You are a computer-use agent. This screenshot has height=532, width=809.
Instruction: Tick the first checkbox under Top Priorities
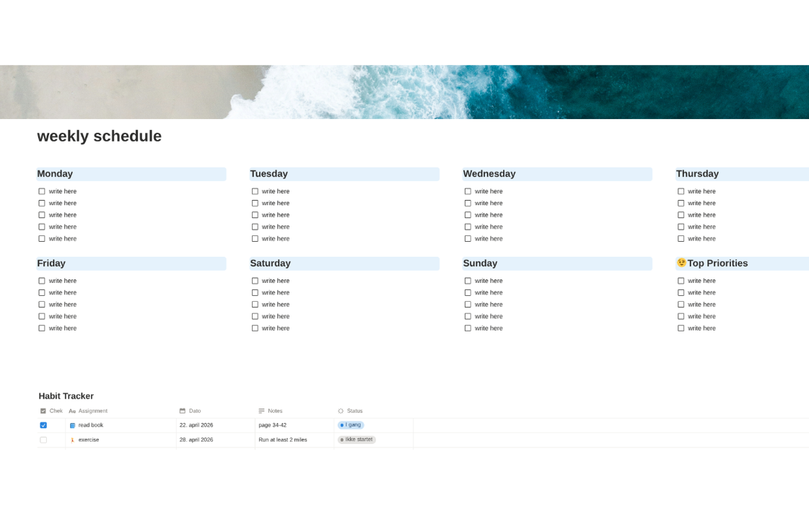tap(681, 281)
